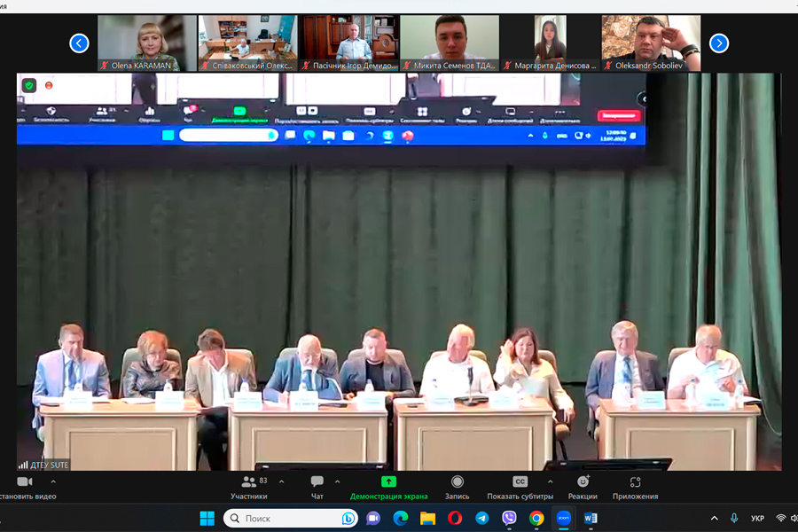Click microphone icon in system tray
798x532 pixels.
point(734,518)
